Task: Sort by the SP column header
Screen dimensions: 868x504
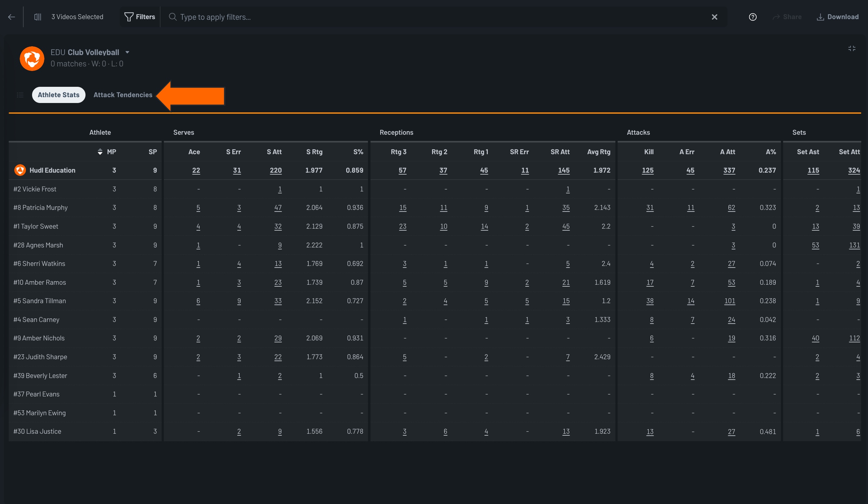Action: 153,152
